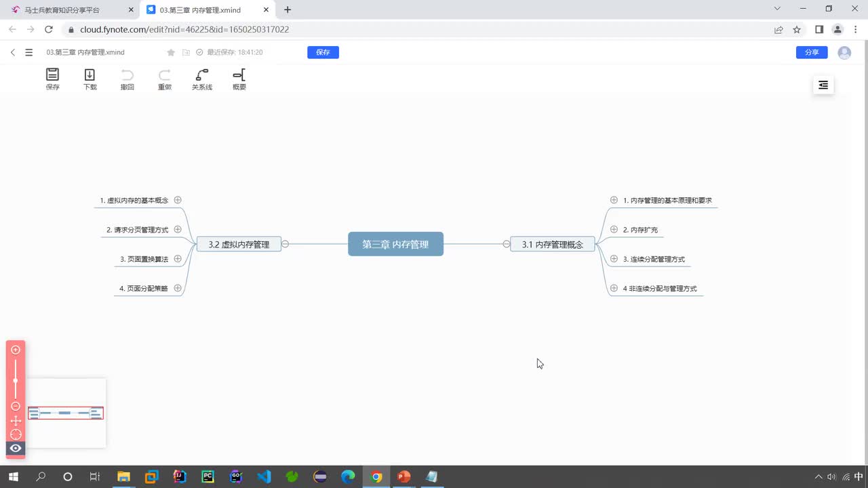Click the file name 03.第三章 内存管理.xmind
The image size is (868, 488).
click(x=85, y=52)
